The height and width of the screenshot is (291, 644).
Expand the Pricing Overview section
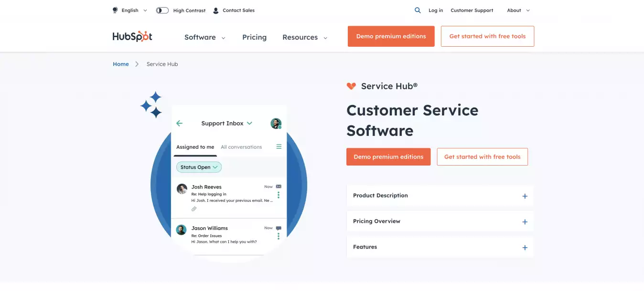440,221
